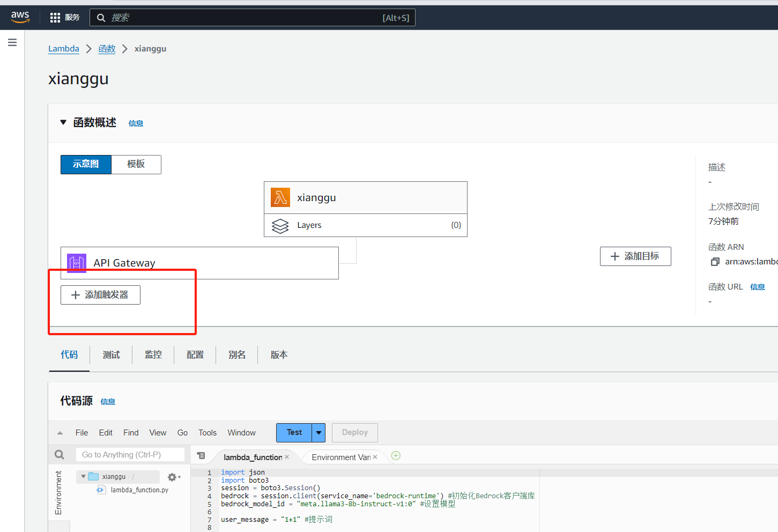Click the tab list icon beside editor tabs
Image resolution: width=778 pixels, height=532 pixels.
(201, 456)
